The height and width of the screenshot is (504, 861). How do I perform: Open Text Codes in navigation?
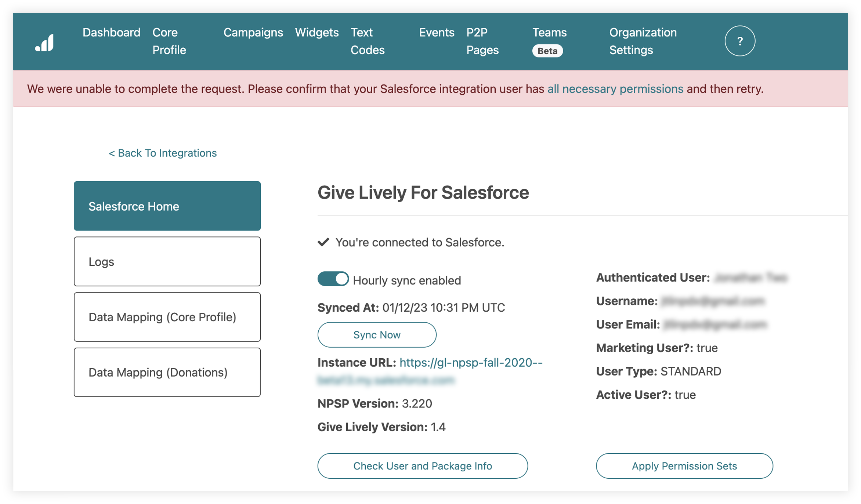tap(367, 41)
